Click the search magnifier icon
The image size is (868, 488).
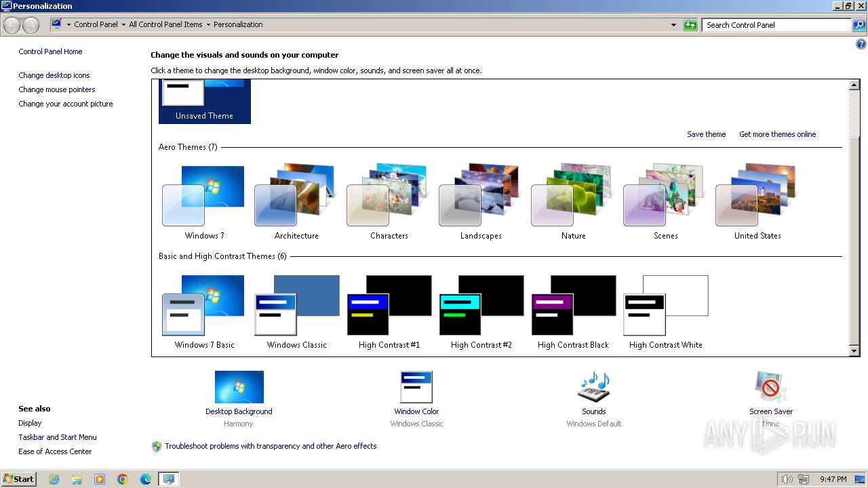859,25
